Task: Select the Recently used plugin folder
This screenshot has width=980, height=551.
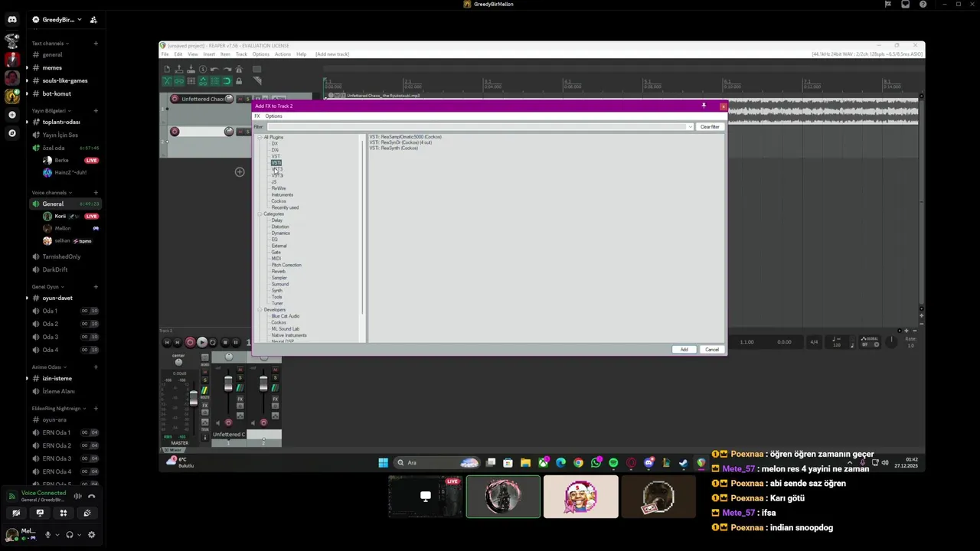Action: click(285, 207)
